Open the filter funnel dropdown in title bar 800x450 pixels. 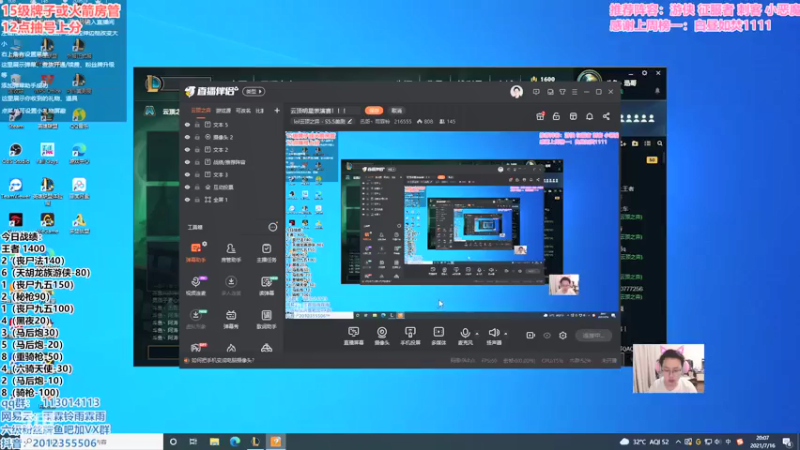point(562,92)
